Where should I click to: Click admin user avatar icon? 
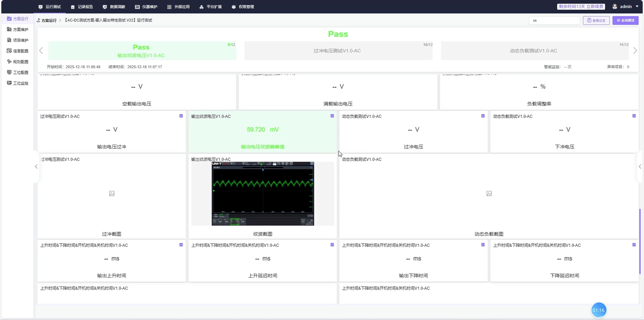(x=614, y=7)
